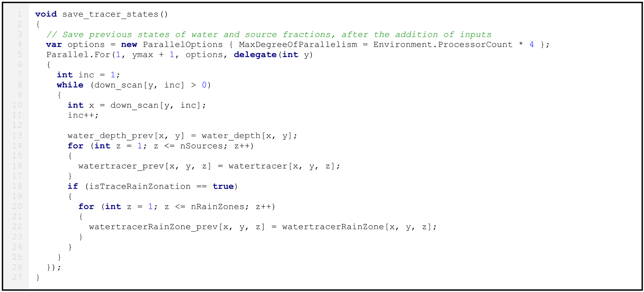Click line number 27 in the gutter
Viewport: 644px width, 292px height.
[x=17, y=277]
